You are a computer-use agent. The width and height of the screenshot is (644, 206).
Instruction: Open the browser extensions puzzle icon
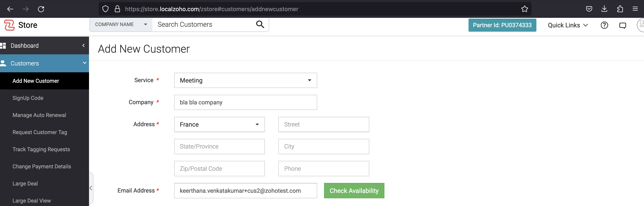click(x=620, y=9)
